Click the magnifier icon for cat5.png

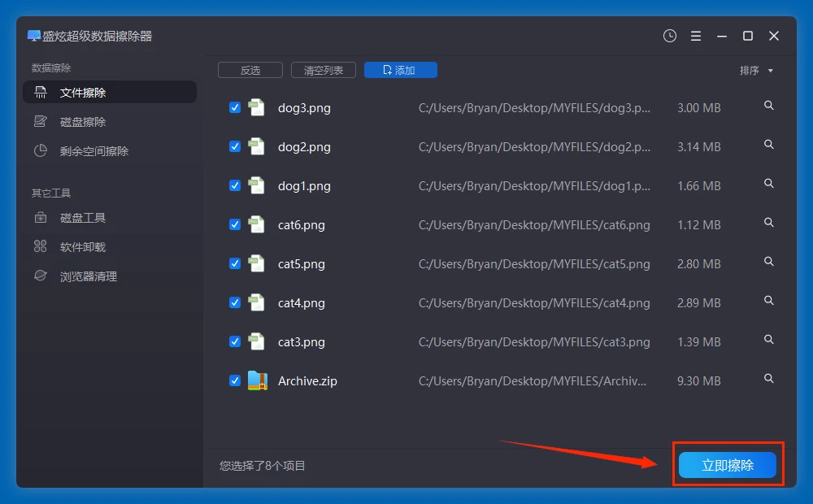768,262
